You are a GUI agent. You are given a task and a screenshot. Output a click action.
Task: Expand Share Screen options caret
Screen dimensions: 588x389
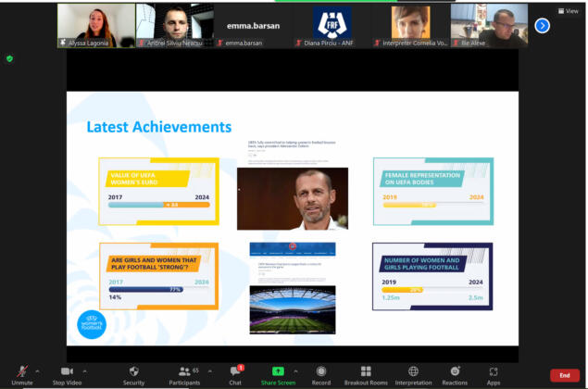[296, 371]
